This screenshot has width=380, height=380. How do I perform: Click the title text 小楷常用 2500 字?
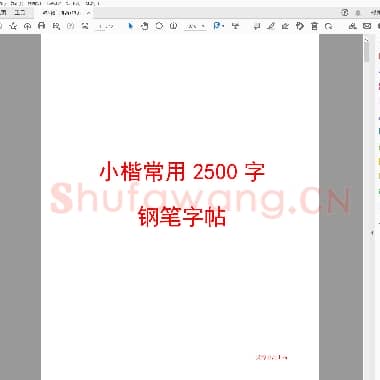pos(182,172)
